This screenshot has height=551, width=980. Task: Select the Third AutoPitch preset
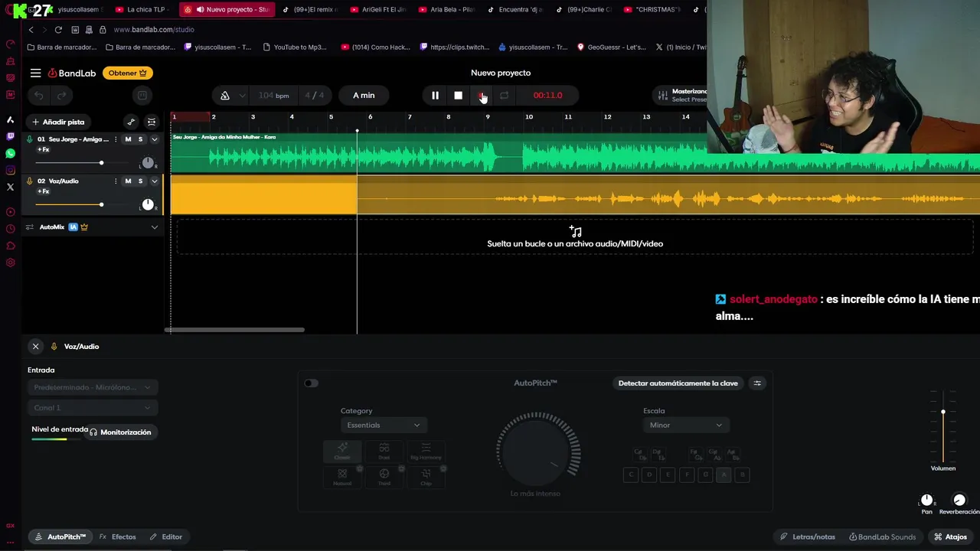tap(384, 477)
